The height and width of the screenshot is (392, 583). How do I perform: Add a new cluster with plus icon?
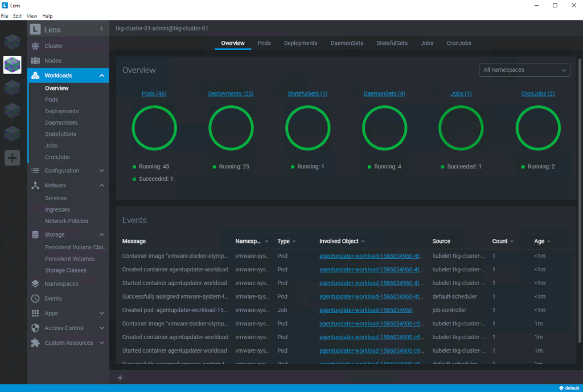pos(13,158)
